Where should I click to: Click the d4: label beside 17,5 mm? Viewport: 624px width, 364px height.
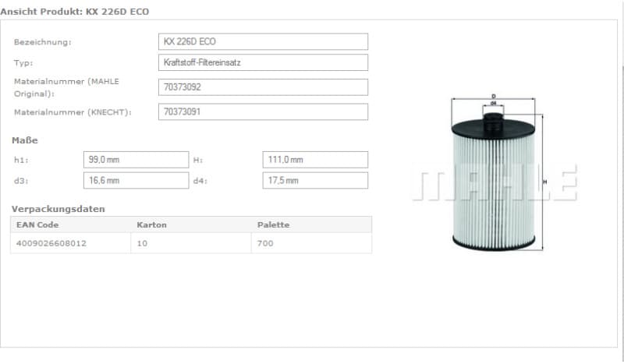(x=200, y=181)
